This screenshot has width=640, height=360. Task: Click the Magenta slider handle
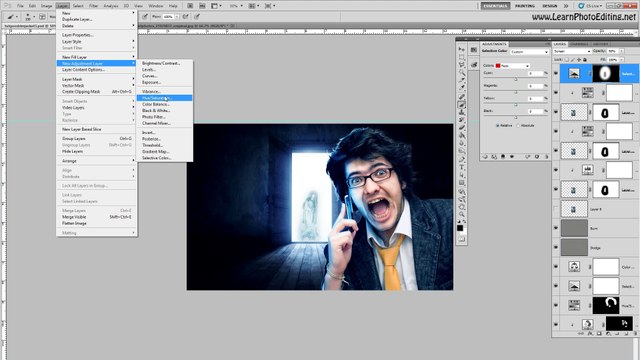pyautogui.click(x=516, y=92)
